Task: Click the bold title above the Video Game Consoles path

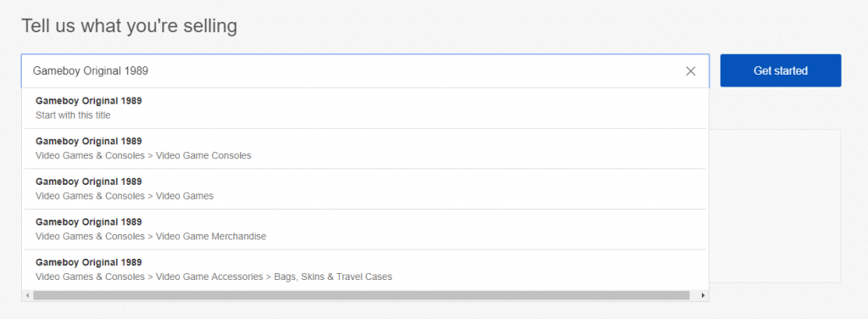Action: 88,141
